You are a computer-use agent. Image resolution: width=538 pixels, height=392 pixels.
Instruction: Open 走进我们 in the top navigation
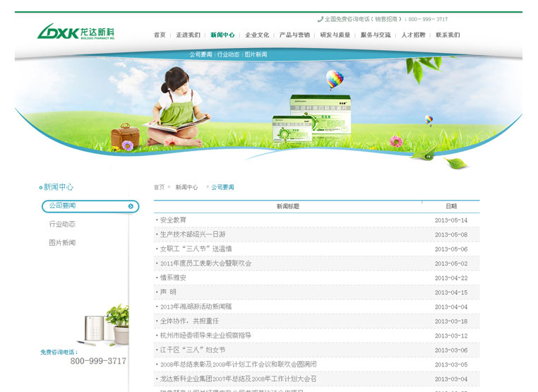188,35
